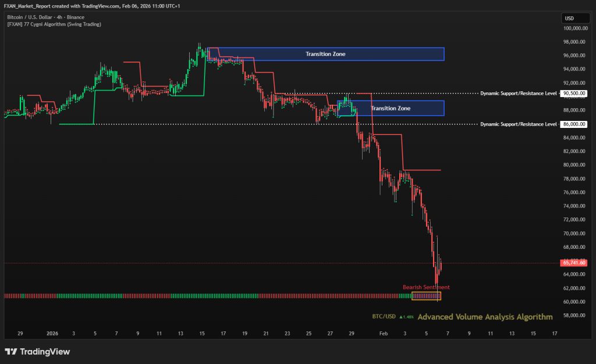Click the Advanced Volume Analysis Algorithm text
The image size is (596, 364).
[x=485, y=317]
